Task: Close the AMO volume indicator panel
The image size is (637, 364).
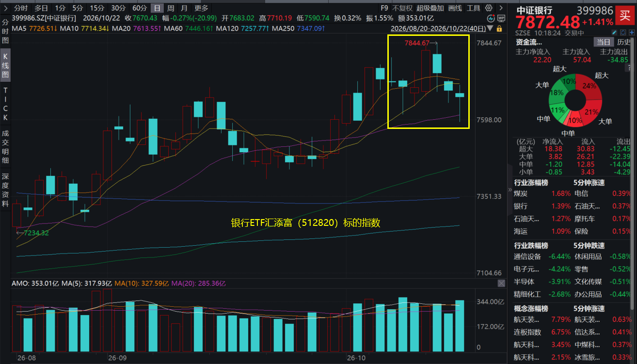Action: pos(501,283)
